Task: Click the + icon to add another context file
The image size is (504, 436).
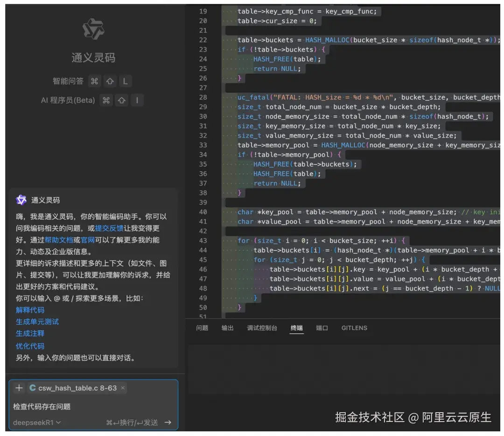Action: [x=19, y=388]
